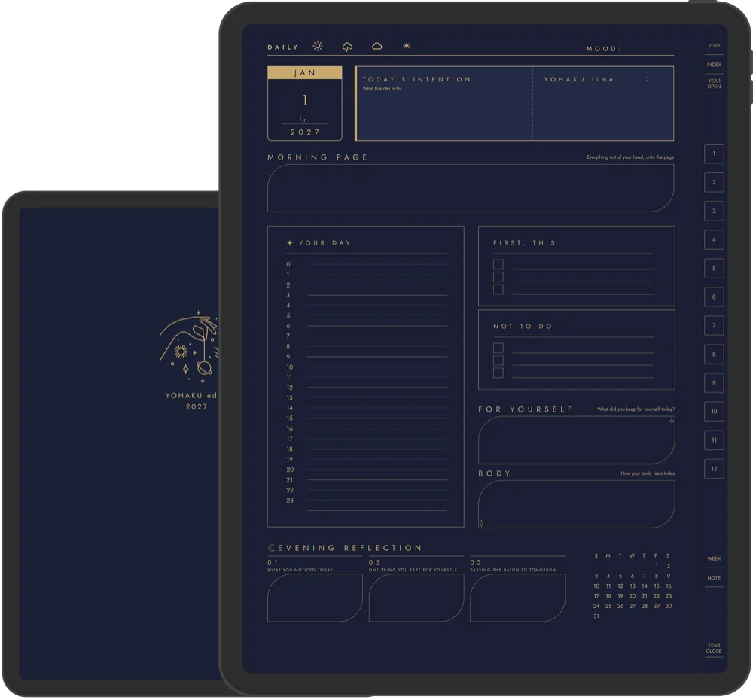The width and height of the screenshot is (753, 700).
Task: Tap reflection box 01 What You Noticed Today
Action: [315, 598]
